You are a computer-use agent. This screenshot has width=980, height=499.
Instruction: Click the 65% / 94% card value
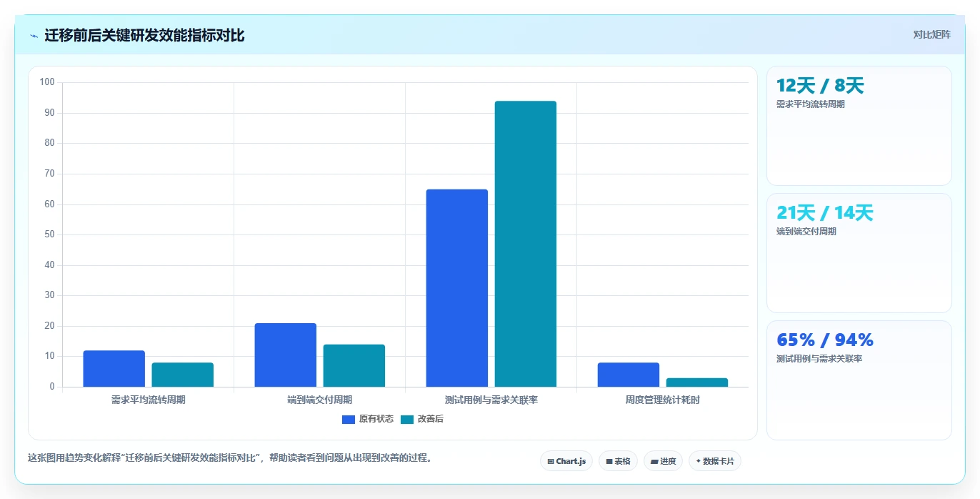pyautogui.click(x=825, y=340)
